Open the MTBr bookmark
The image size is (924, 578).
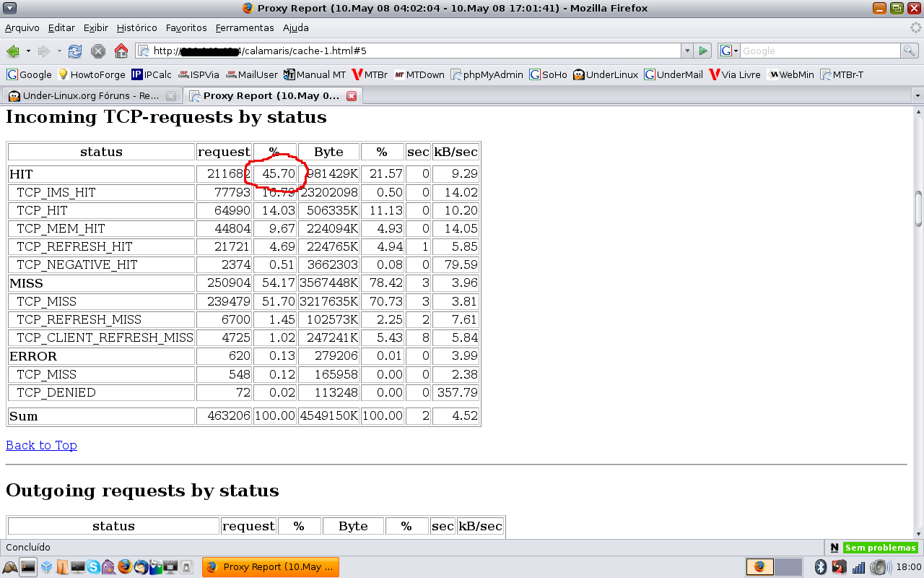[370, 74]
